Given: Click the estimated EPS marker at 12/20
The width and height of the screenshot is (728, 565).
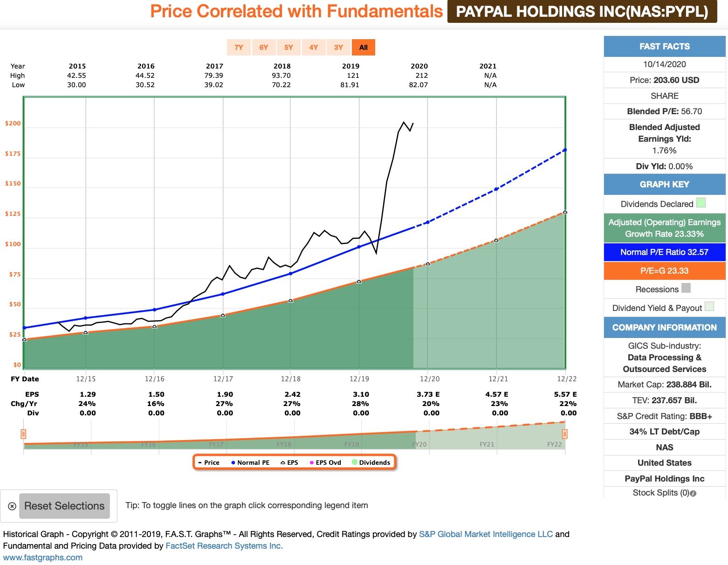Looking at the screenshot, I should coord(428,264).
